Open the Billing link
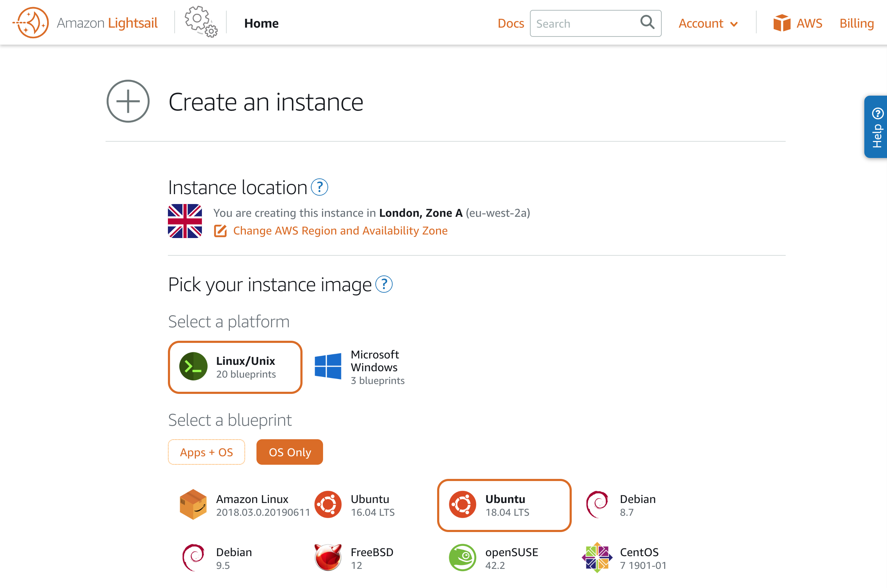Viewport: 887px width, 588px height. pyautogui.click(x=857, y=23)
